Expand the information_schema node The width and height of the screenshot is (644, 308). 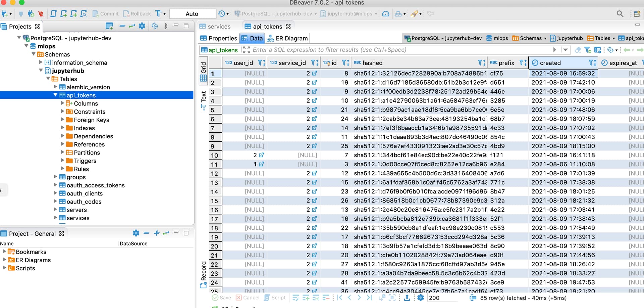(41, 62)
